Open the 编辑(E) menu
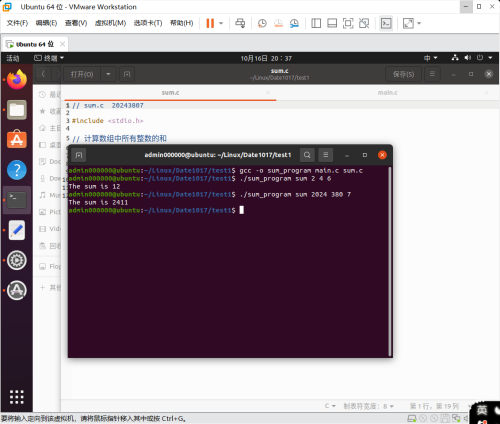500x424 pixels. tap(46, 23)
